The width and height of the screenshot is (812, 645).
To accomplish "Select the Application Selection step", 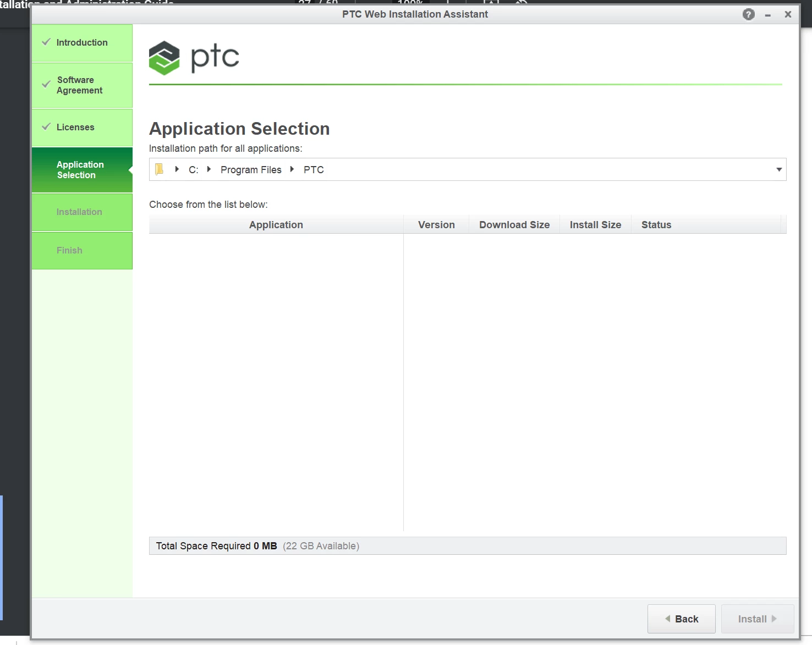I will pyautogui.click(x=82, y=170).
